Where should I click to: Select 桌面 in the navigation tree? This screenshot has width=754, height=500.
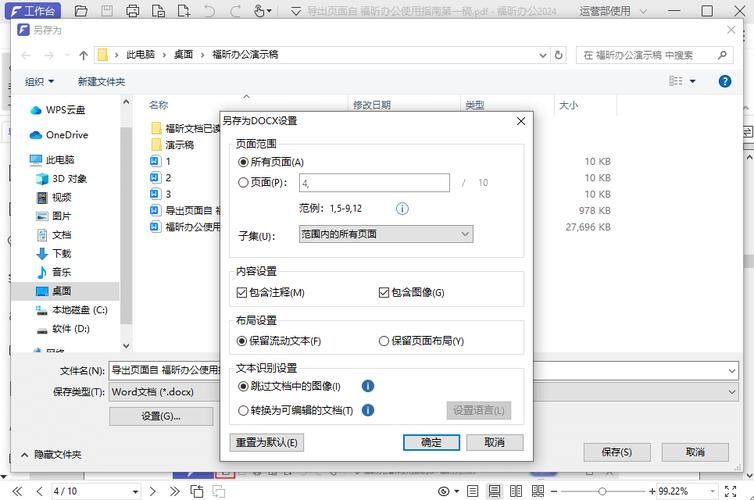point(61,291)
